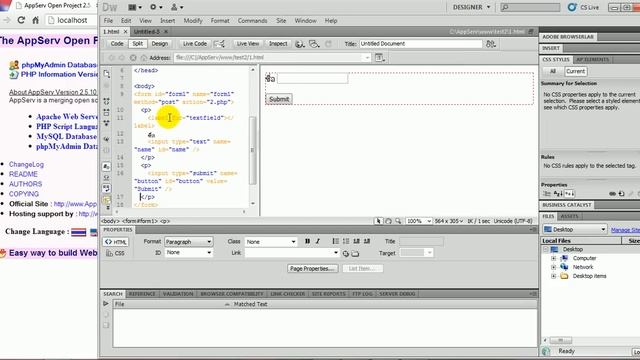Image resolution: width=640 pixels, height=360 pixels.
Task: Expand the Desktop items tree node
Action: tap(553, 276)
